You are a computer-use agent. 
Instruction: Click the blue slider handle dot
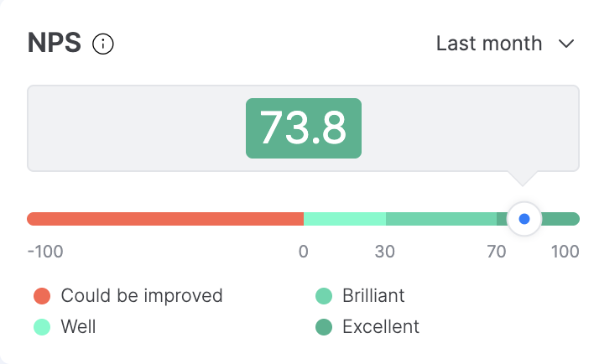pos(524,219)
